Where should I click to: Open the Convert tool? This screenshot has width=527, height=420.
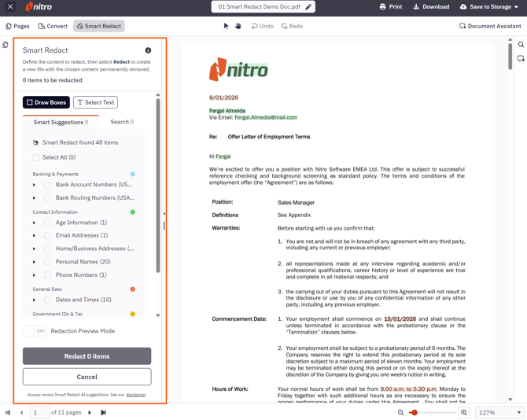tap(53, 26)
